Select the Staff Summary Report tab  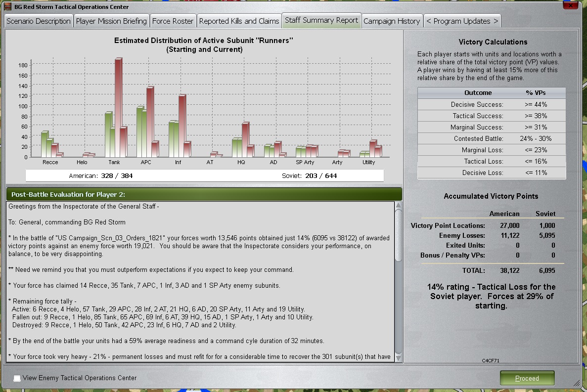pyautogui.click(x=321, y=20)
